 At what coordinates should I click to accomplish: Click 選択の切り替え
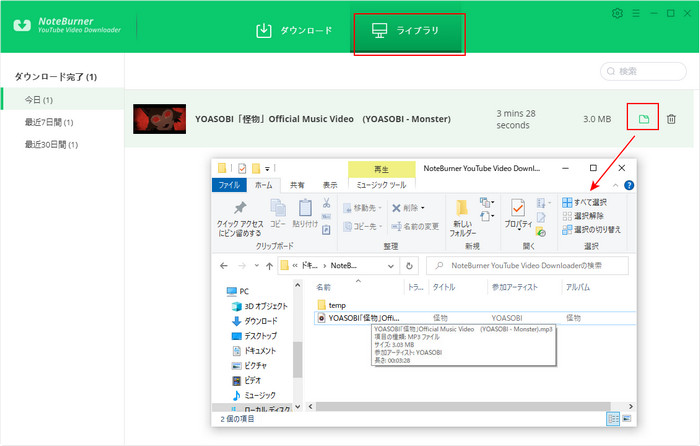(x=592, y=229)
